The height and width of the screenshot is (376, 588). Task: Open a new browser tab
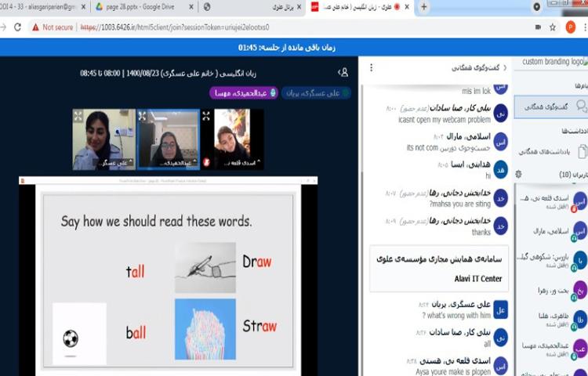pos(423,7)
